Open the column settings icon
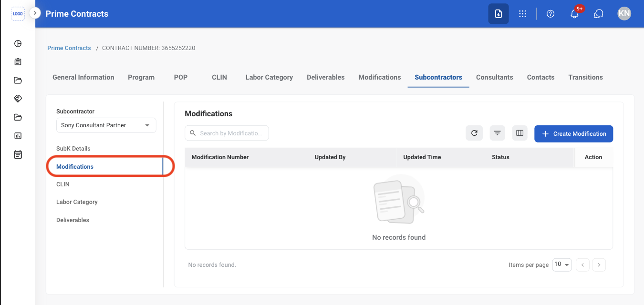 [x=520, y=133]
